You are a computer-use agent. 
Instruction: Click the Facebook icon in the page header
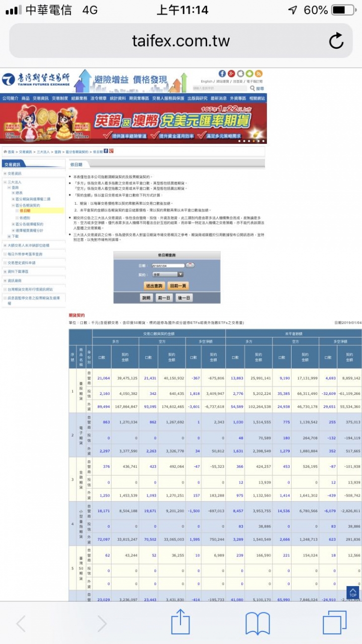222,73
